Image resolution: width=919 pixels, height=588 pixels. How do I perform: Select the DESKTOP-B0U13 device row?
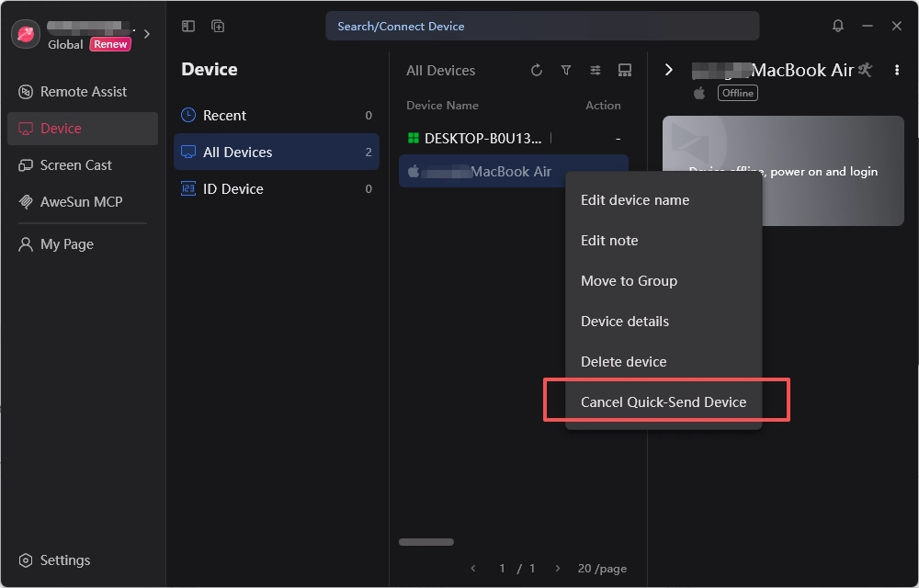pos(514,139)
